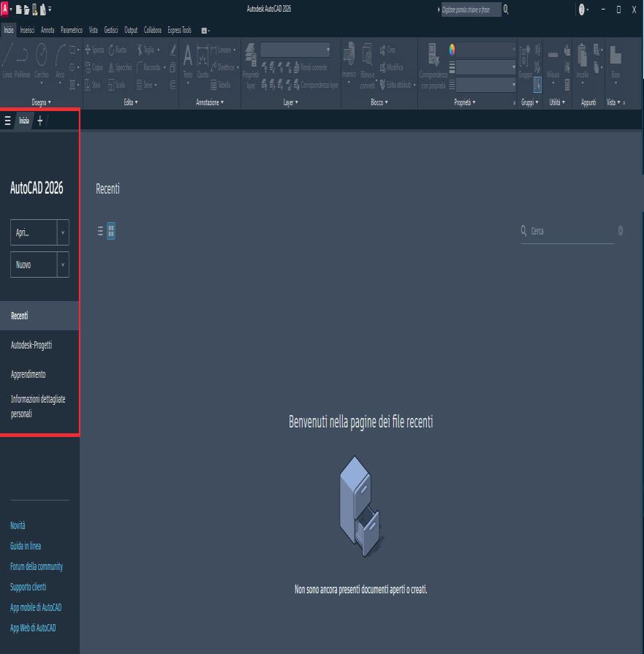Image resolution: width=644 pixels, height=654 pixels.
Task: Open the Gestisci ribbon tab
Action: pos(110,30)
